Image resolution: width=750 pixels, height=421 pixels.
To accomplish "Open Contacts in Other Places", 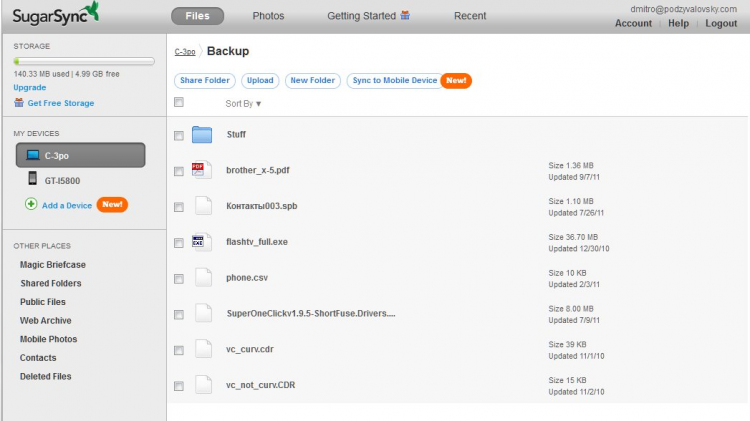I will tap(38, 358).
